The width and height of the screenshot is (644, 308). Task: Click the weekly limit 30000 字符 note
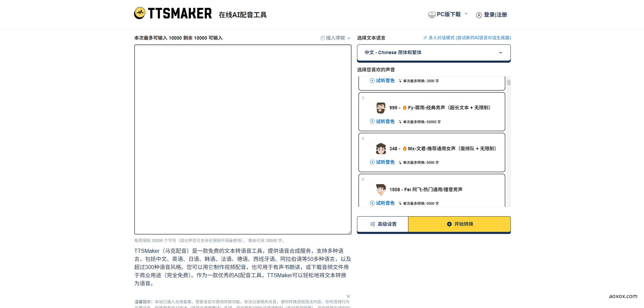click(x=210, y=241)
